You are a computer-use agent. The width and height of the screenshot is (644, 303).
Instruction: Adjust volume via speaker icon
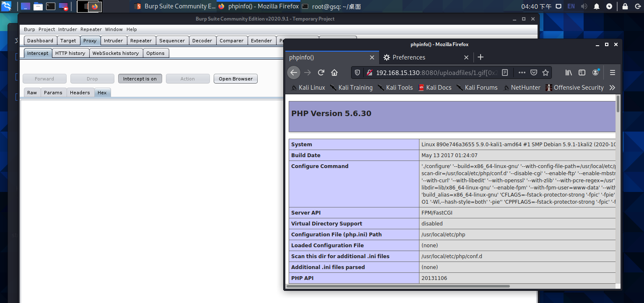pos(584,6)
